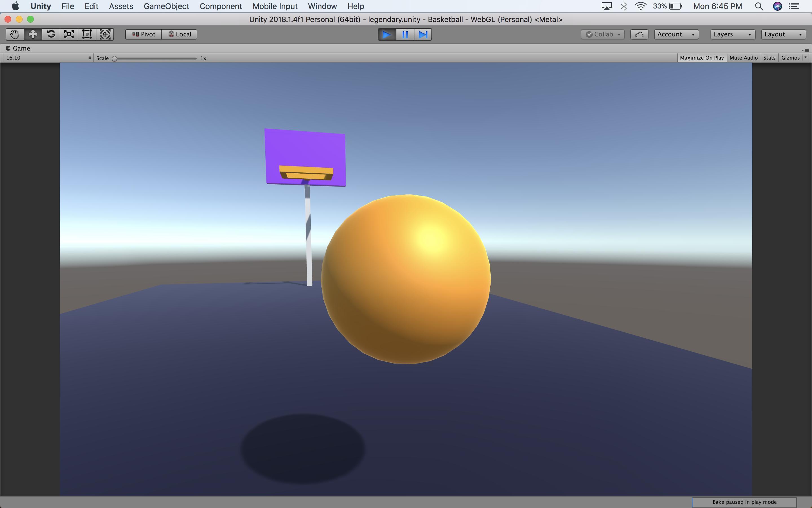The image size is (812, 508).
Task: Open the Gizmos dropdown arrow
Action: pos(805,58)
